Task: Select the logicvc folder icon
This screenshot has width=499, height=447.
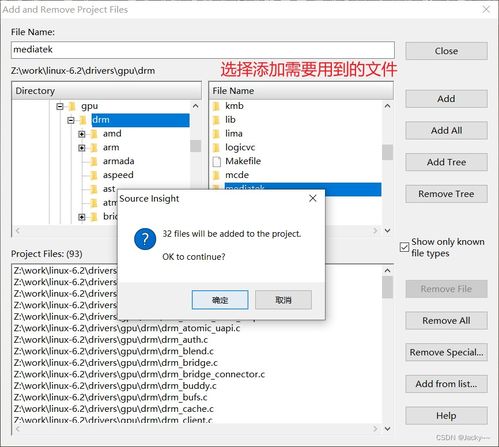Action: tap(216, 148)
